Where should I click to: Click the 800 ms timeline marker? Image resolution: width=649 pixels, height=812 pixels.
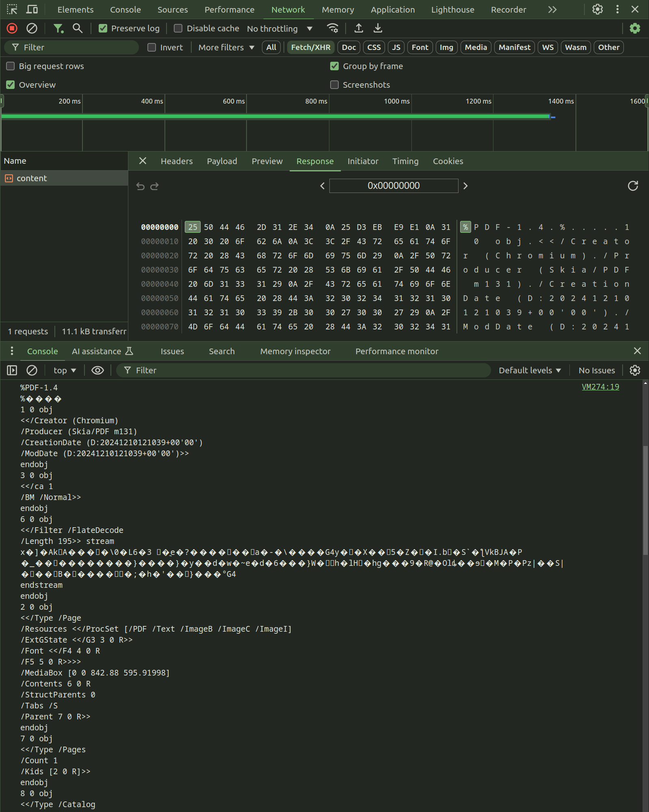pos(316,101)
